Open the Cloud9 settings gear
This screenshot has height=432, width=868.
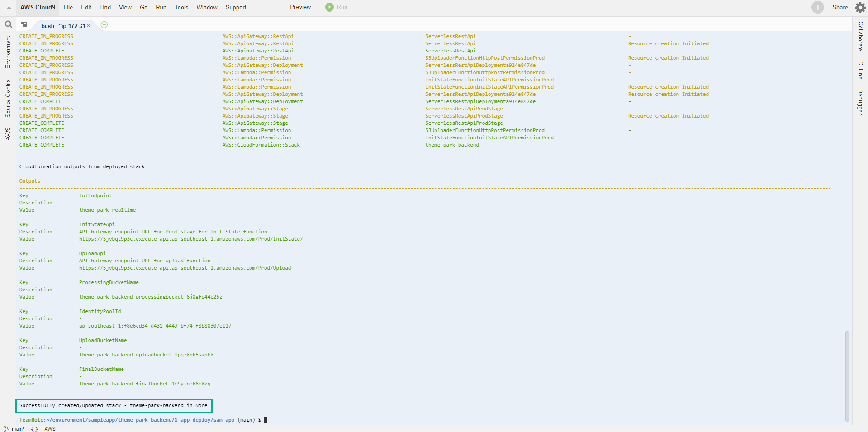click(x=860, y=7)
